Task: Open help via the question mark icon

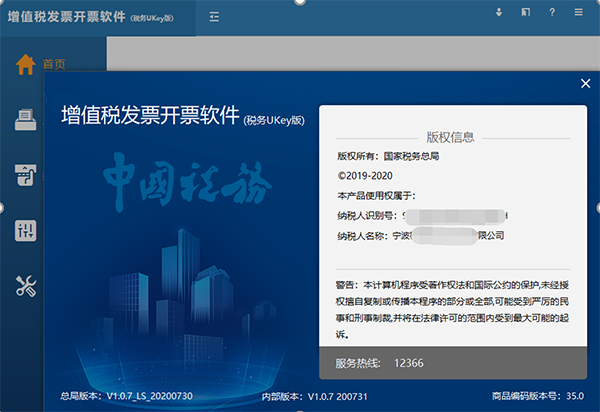Action: point(552,13)
